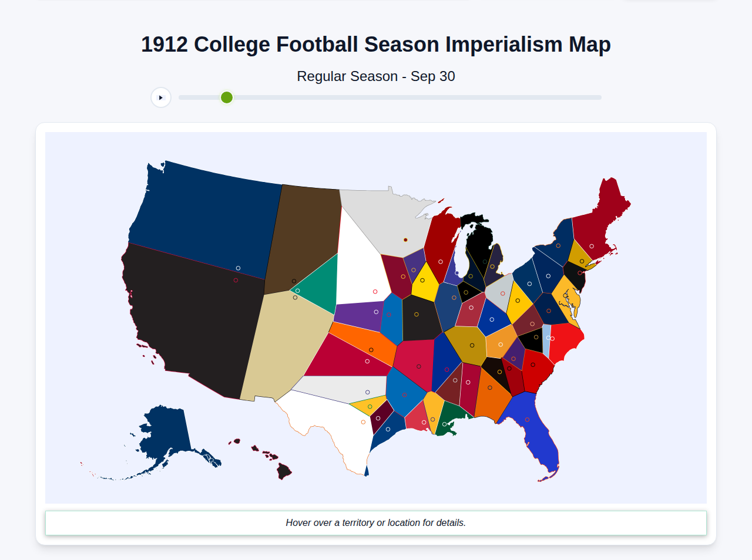Click the 'Regular Season - Sep 30' label

376,76
